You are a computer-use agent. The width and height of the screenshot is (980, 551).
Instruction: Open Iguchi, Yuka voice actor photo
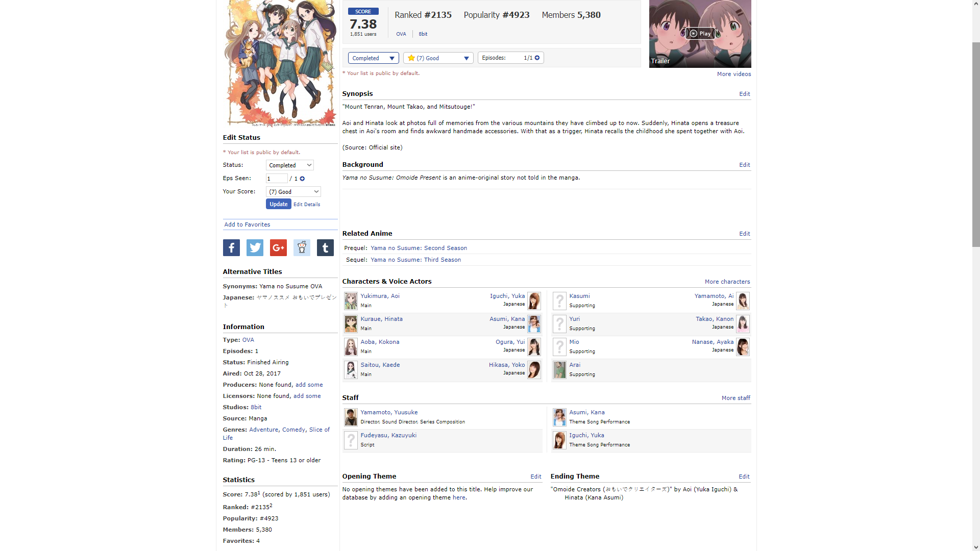pos(534,301)
